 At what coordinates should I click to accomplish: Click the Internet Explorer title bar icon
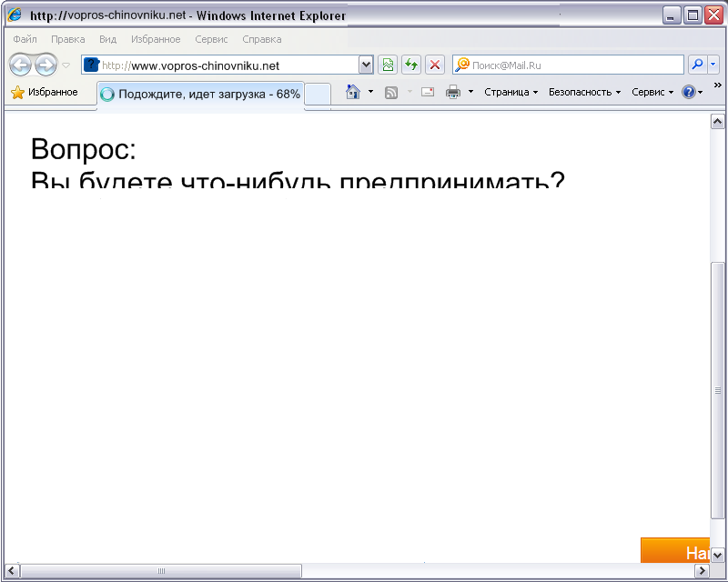click(x=15, y=15)
